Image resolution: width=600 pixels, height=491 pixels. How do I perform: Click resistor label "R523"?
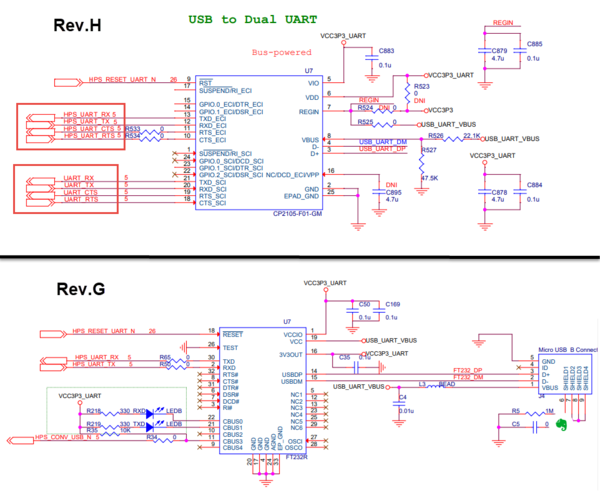point(422,86)
